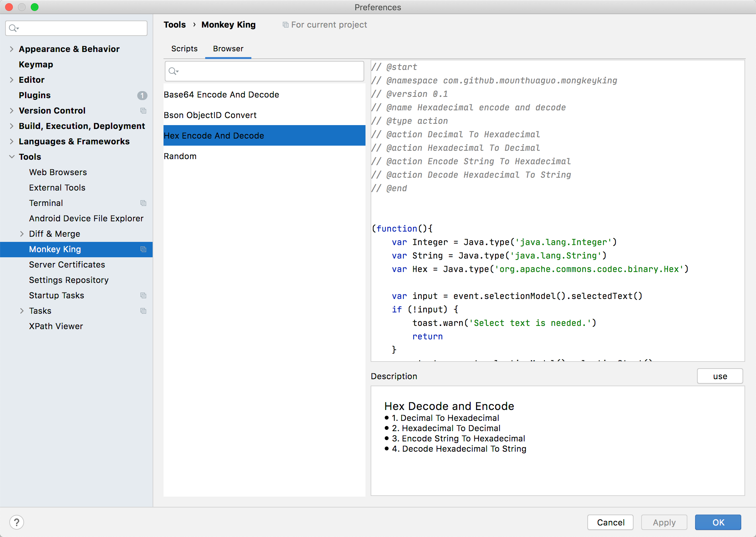Select Random script
Screen dimensions: 756x537
click(x=180, y=155)
